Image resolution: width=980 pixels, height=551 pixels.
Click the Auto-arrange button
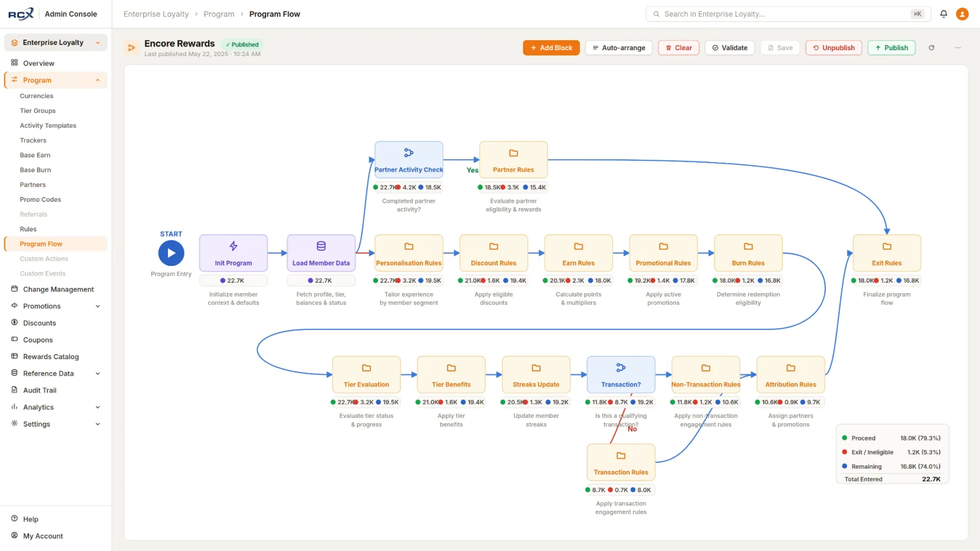[x=619, y=48]
